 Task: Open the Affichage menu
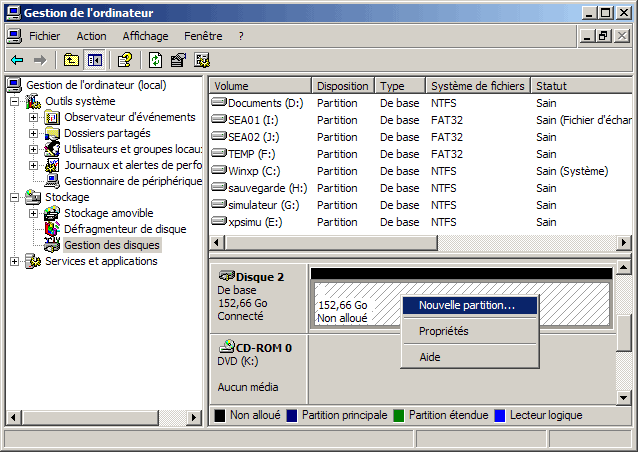point(145,36)
